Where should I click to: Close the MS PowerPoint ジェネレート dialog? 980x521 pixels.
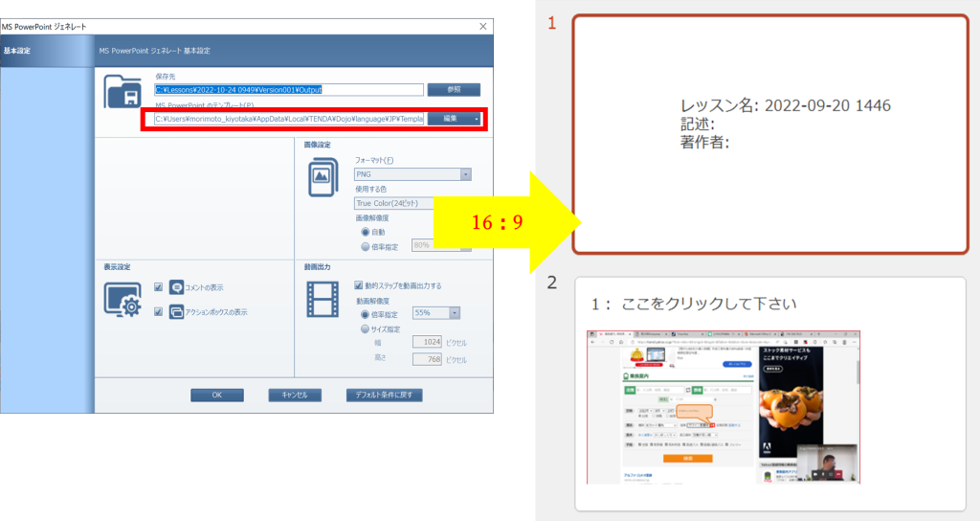[x=483, y=26]
